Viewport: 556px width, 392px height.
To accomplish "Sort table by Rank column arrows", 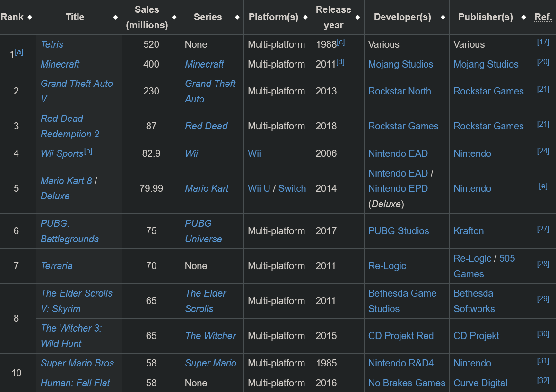I will pos(30,17).
